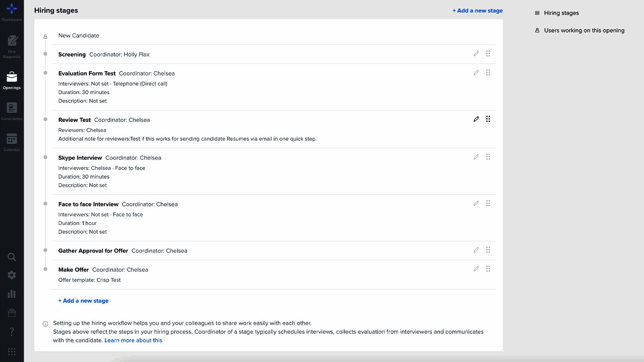
Task: Open settings gear in sidebar
Action: pos(12,275)
